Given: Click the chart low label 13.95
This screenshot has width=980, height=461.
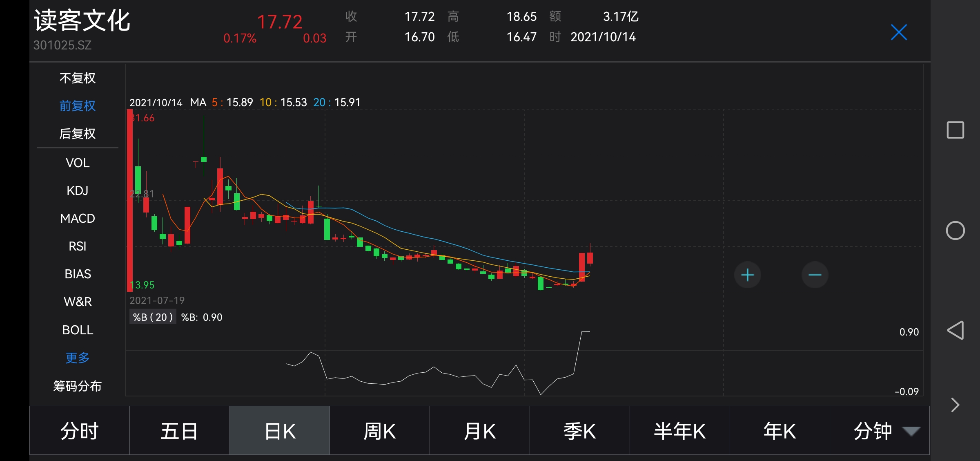Looking at the screenshot, I should pos(143,285).
